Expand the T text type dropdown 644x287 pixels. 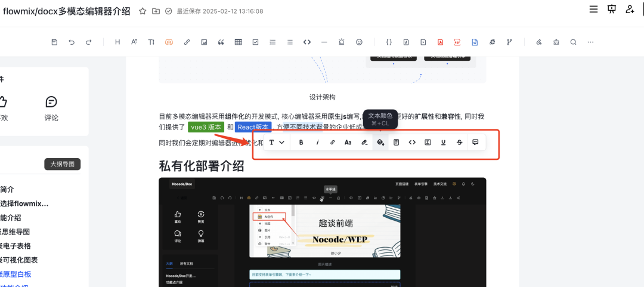(x=277, y=142)
